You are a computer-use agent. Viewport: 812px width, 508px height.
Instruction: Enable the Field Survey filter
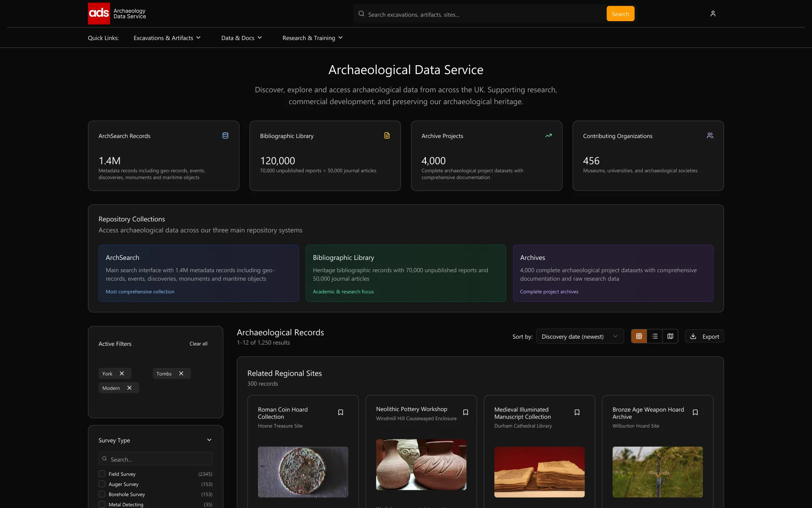click(x=101, y=474)
